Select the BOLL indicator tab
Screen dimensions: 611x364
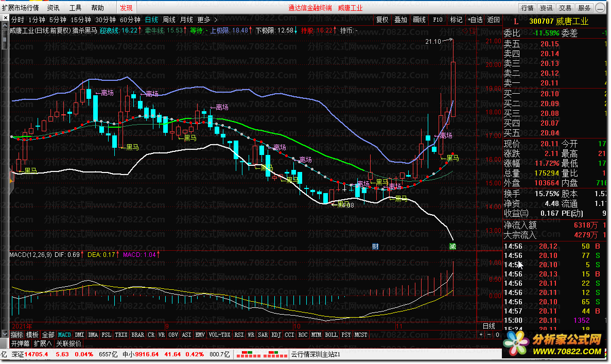tap(331, 335)
